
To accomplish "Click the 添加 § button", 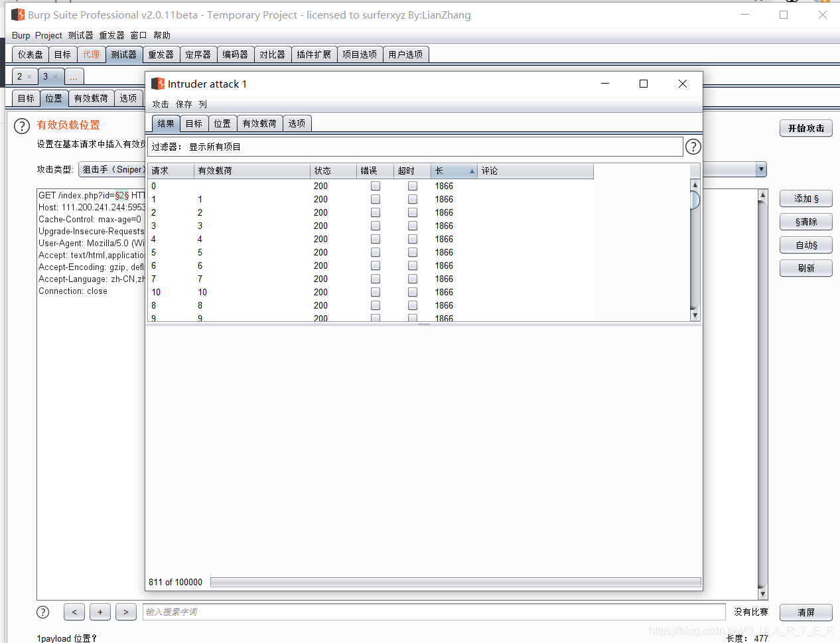I will point(805,198).
